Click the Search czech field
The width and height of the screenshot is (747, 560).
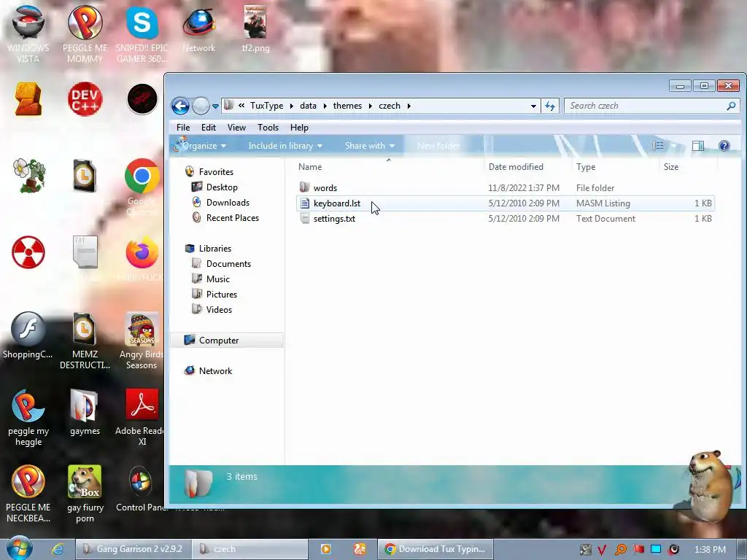651,106
